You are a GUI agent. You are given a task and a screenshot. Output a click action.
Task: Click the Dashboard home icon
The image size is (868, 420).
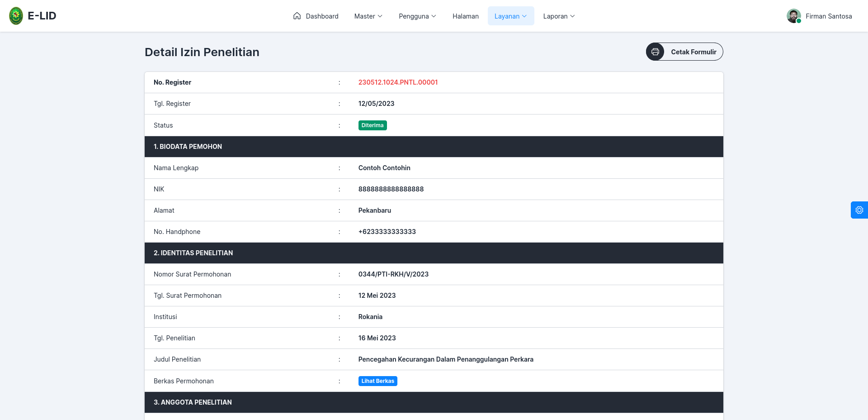(297, 16)
